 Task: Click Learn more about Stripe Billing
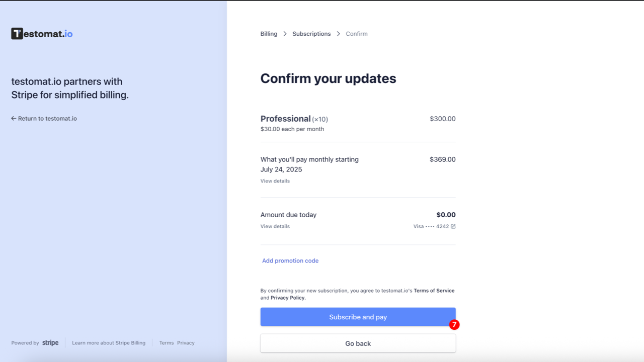tap(109, 342)
